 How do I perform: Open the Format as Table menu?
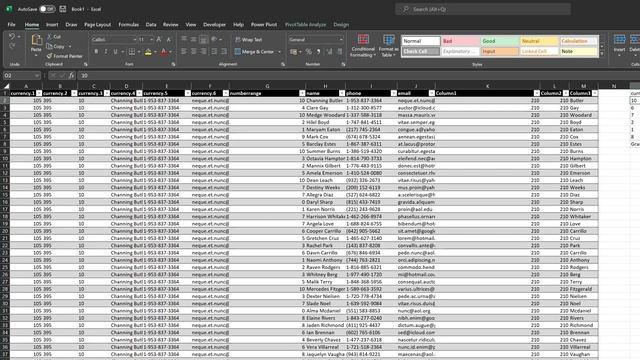coord(389,46)
